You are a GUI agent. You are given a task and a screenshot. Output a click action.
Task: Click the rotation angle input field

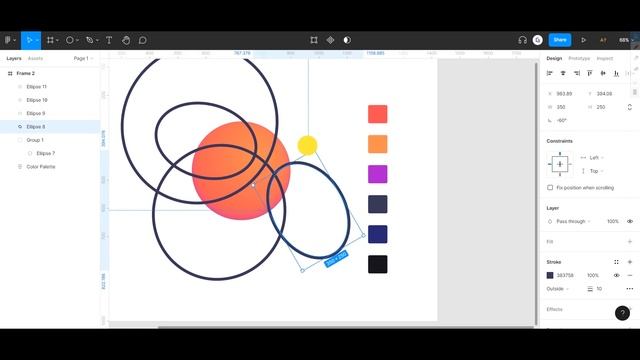pyautogui.click(x=565, y=120)
